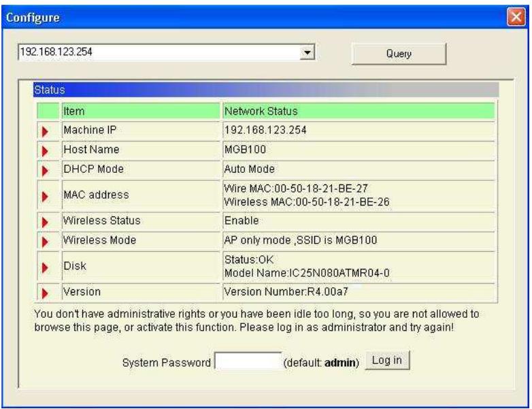The height and width of the screenshot is (409, 532).
Task: Click the Status section title bar
Action: [x=266, y=90]
